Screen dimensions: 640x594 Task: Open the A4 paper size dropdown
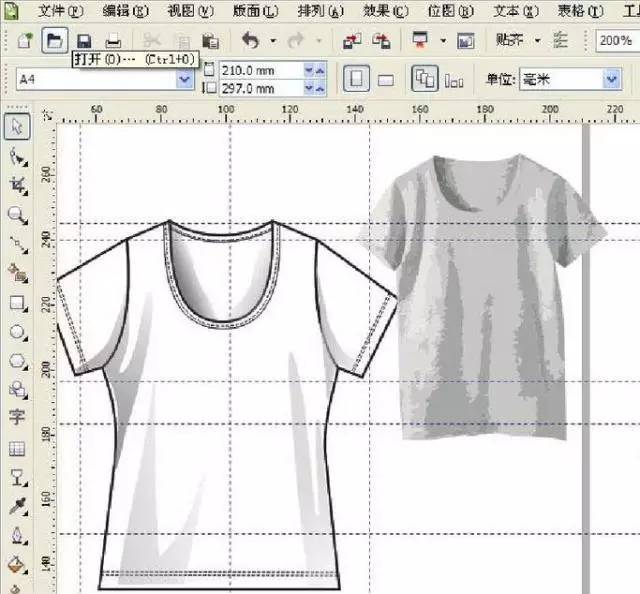click(x=184, y=79)
